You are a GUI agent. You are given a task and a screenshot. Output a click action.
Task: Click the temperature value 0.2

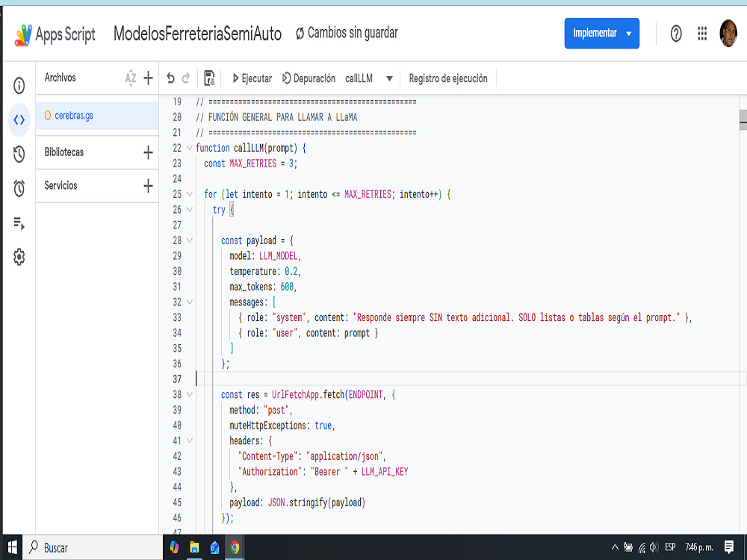click(291, 272)
